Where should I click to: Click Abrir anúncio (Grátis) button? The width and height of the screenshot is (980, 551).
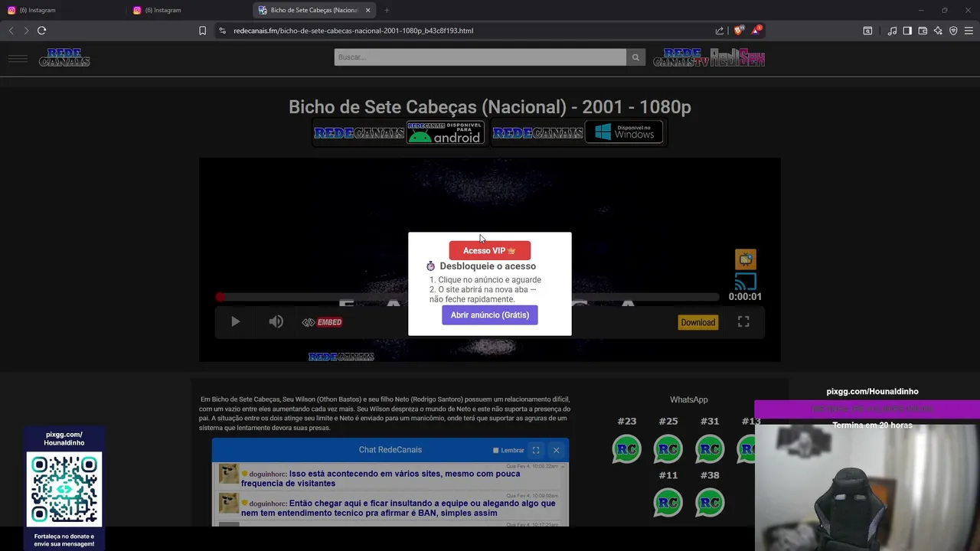click(x=489, y=315)
